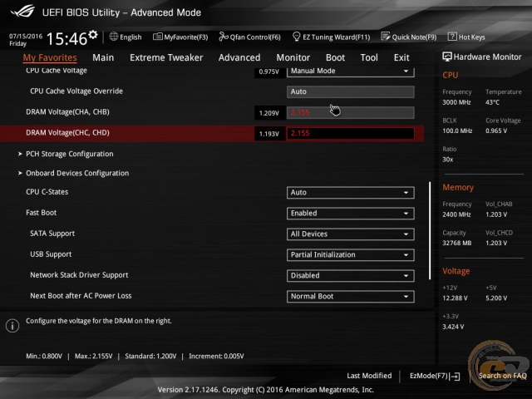Image resolution: width=532 pixels, height=399 pixels.
Task: Click the Increment: 0.005V hint text
Action: click(216, 357)
